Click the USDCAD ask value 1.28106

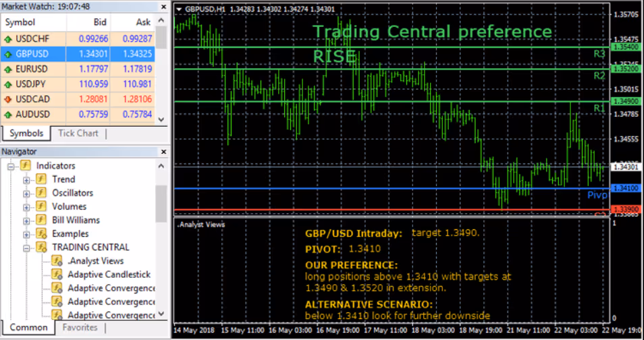[138, 99]
